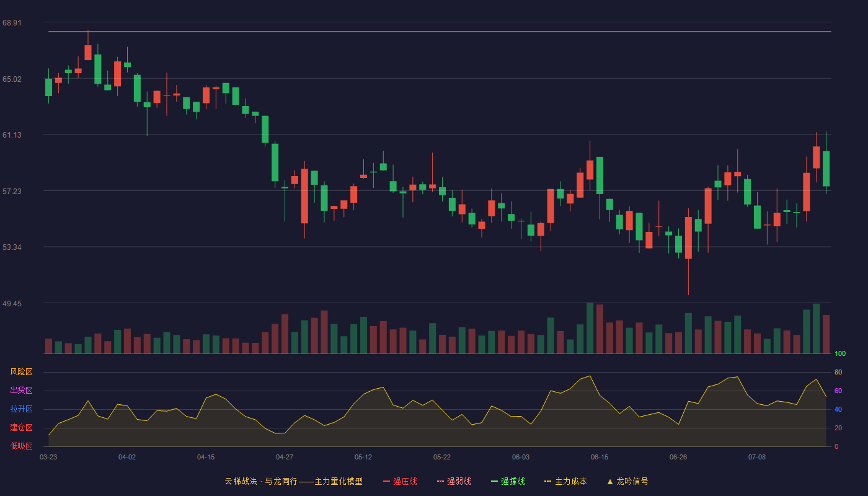Toggle the 主力成本 legend item

tap(565, 481)
